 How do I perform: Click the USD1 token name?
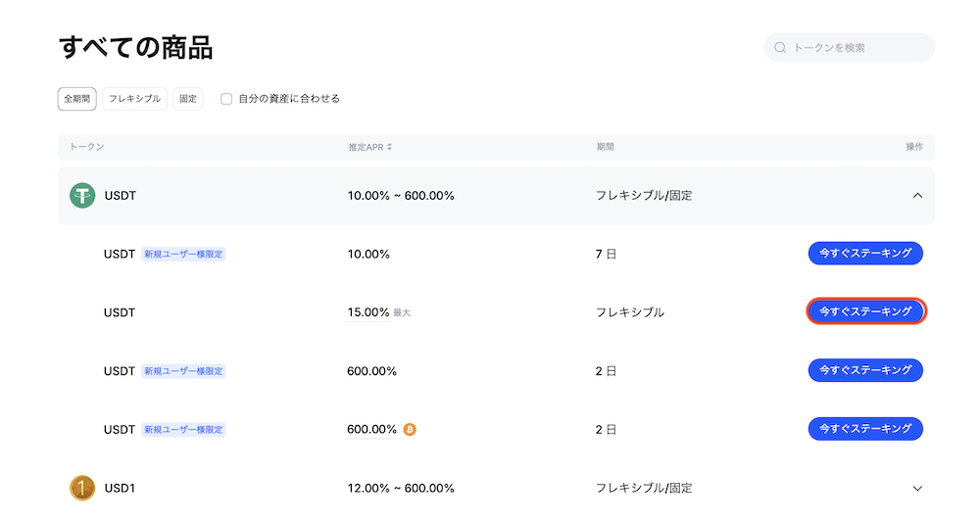(120, 488)
